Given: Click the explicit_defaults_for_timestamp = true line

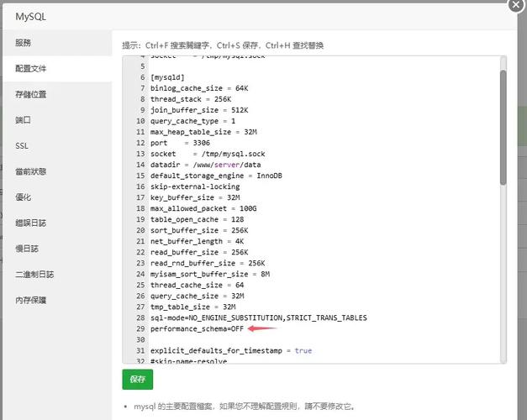Looking at the screenshot, I should (x=231, y=350).
